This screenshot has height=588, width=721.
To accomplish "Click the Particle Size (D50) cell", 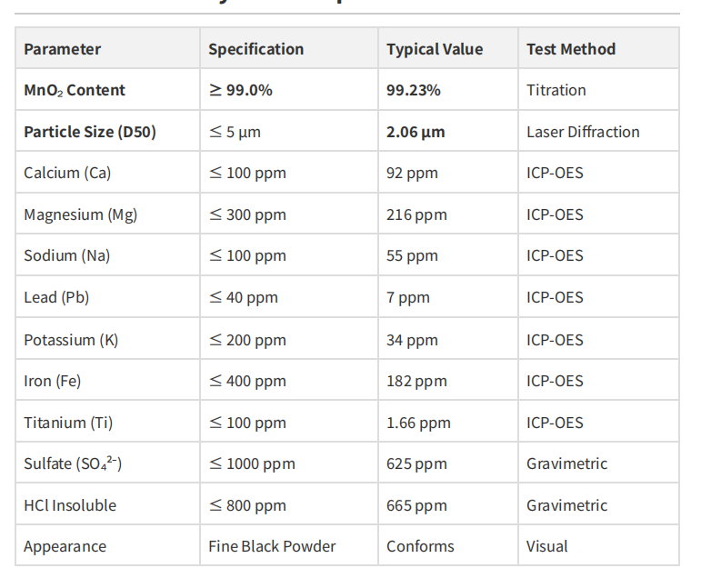I will click(x=90, y=132).
